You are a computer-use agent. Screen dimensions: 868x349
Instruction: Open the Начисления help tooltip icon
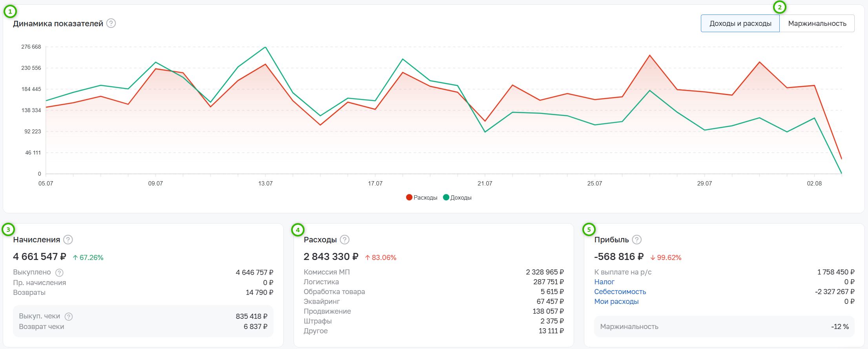[68, 240]
